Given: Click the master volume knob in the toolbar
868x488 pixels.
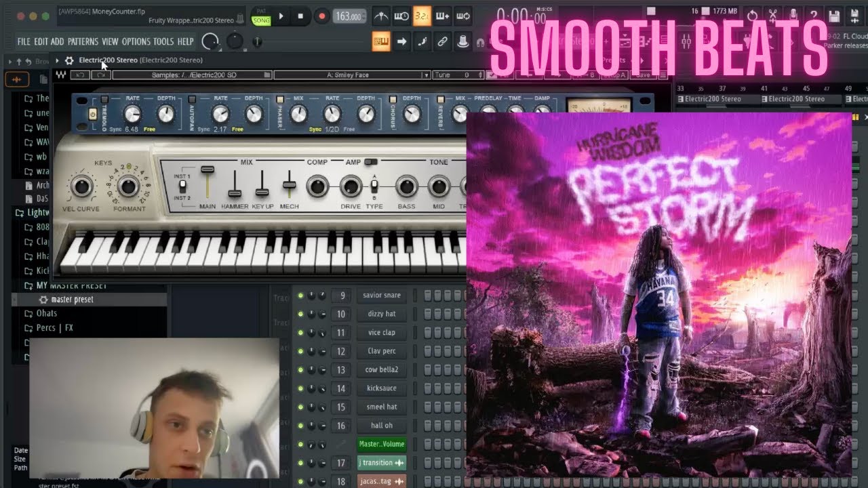Looking at the screenshot, I should 211,41.
